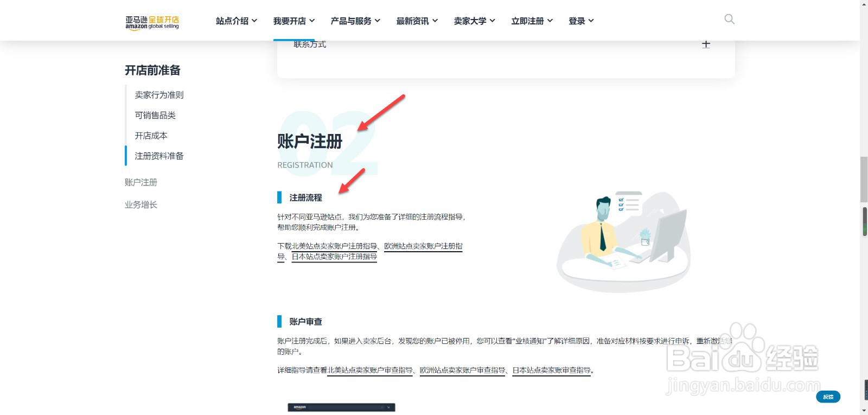Click the Amazon Global Selling logo
Image resolution: width=868 pixels, height=415 pixels.
tap(152, 22)
